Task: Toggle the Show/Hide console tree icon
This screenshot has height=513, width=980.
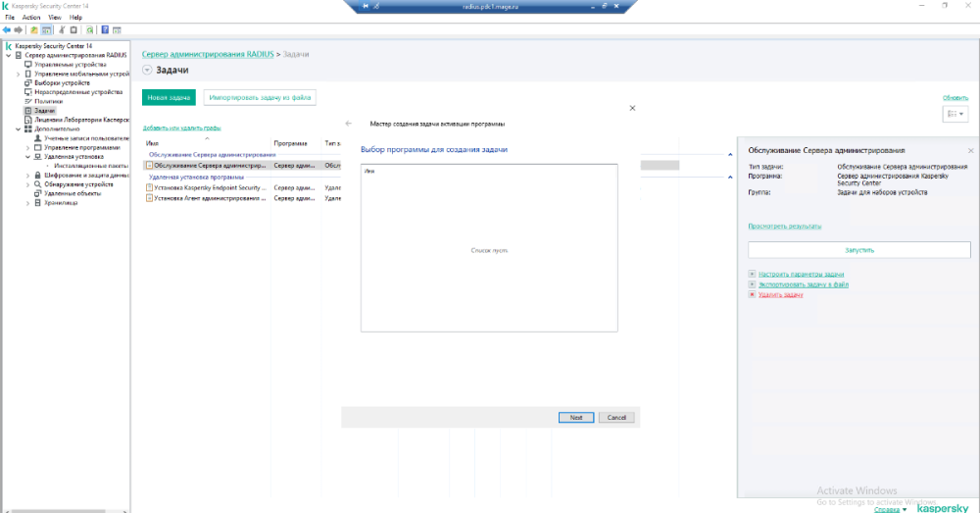Action: (46, 30)
